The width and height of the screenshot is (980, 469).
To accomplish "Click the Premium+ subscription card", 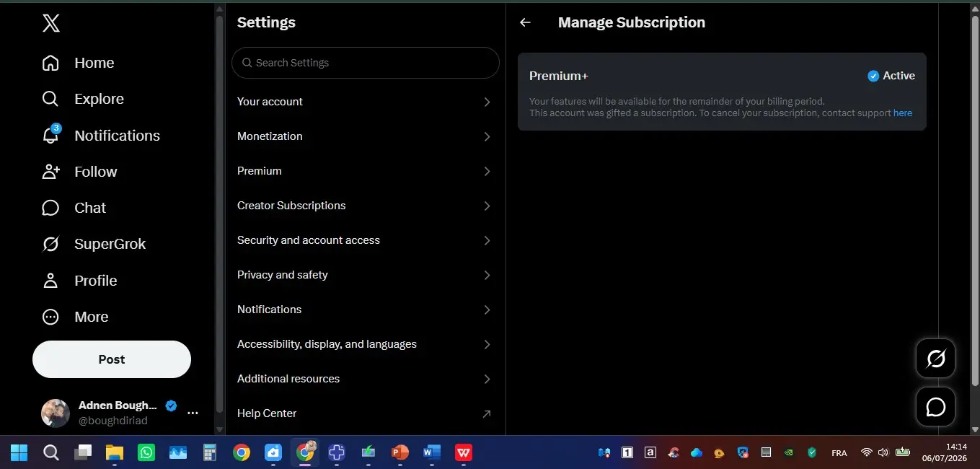I will coord(722,92).
